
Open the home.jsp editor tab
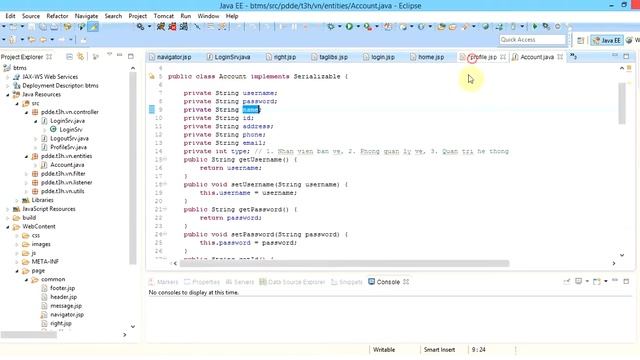pyautogui.click(x=427, y=57)
